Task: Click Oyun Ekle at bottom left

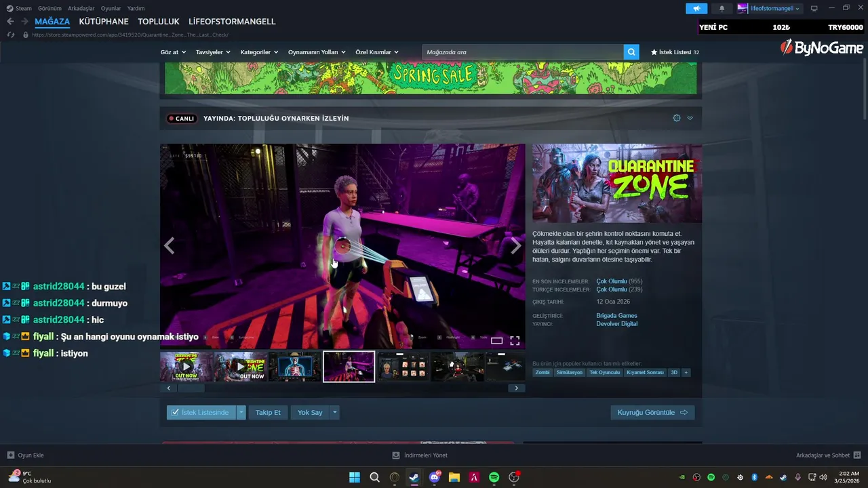Action: point(26,455)
